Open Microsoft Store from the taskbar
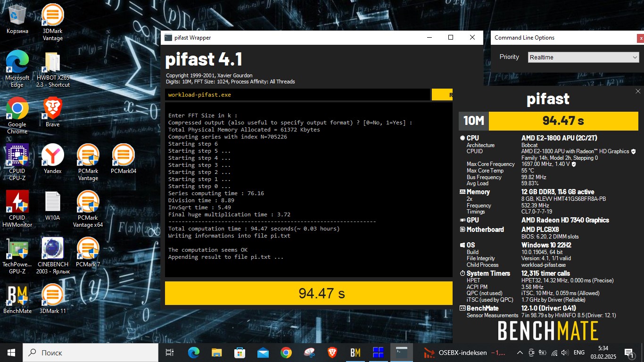This screenshot has width=644, height=362. 239,352
